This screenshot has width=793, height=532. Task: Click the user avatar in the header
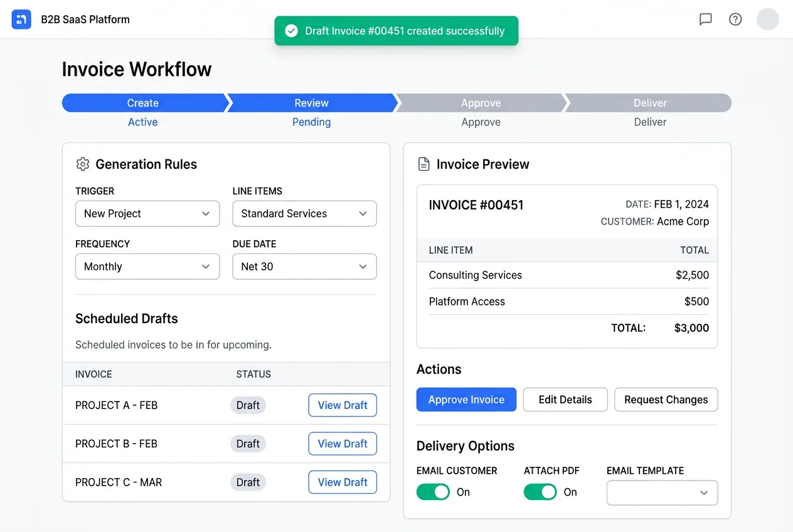pos(767,19)
